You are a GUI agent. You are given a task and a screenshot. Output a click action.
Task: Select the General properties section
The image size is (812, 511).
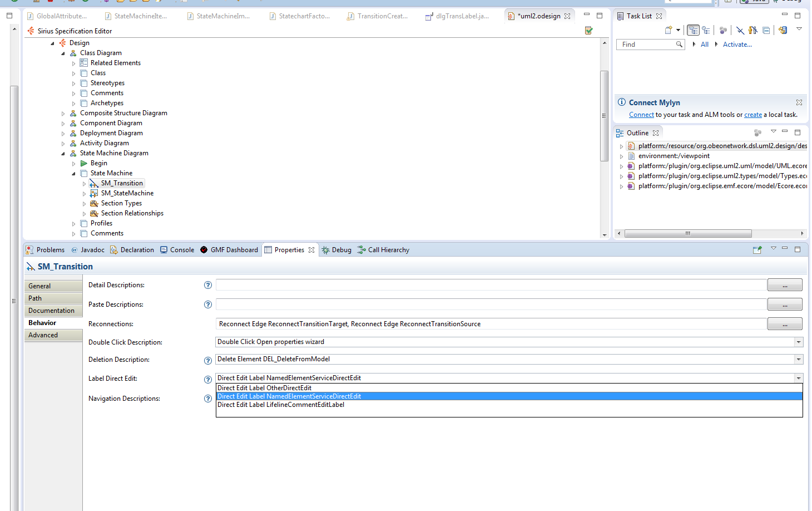pyautogui.click(x=53, y=286)
